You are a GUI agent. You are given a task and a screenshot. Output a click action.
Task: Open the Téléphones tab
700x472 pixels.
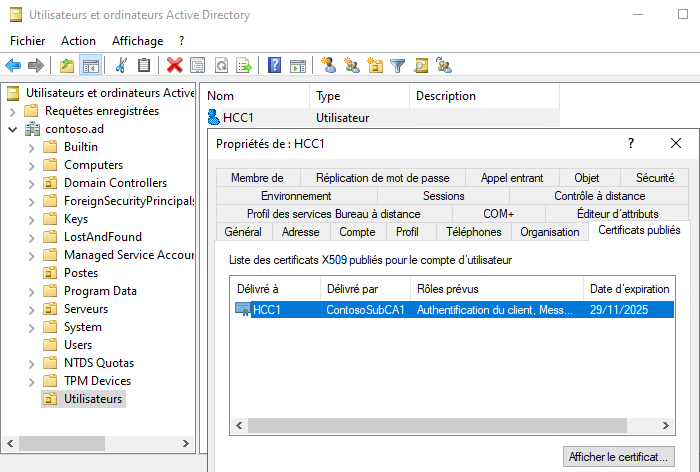point(474,232)
